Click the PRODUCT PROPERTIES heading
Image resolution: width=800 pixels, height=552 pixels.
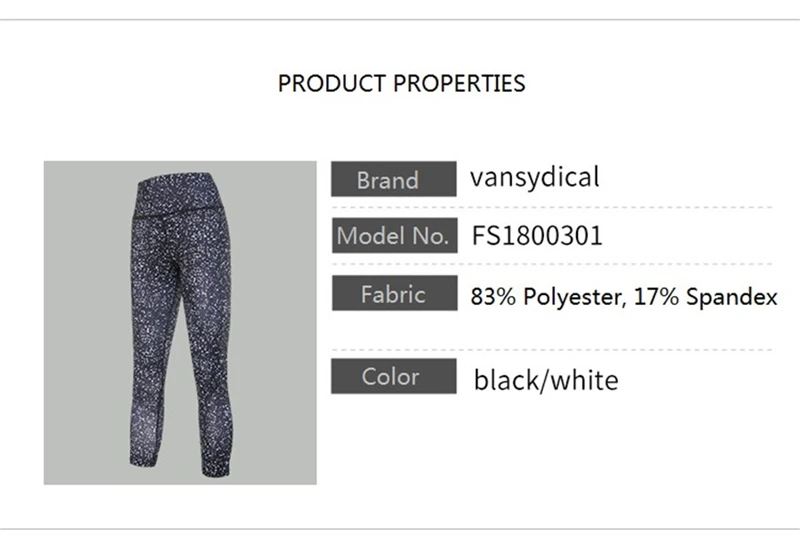401,83
